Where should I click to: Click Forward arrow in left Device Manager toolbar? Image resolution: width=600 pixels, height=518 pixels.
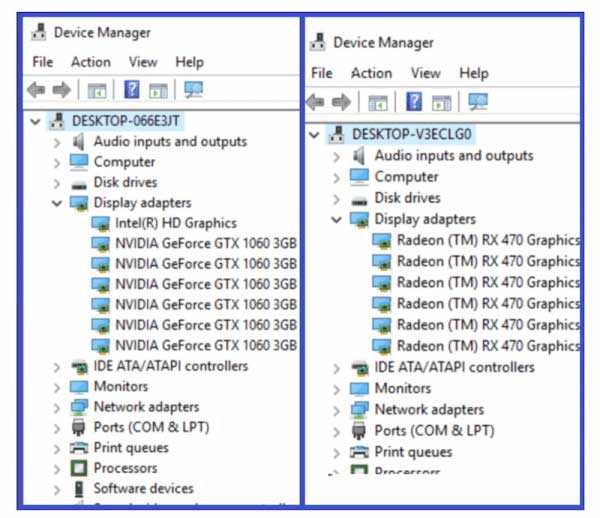[x=61, y=90]
